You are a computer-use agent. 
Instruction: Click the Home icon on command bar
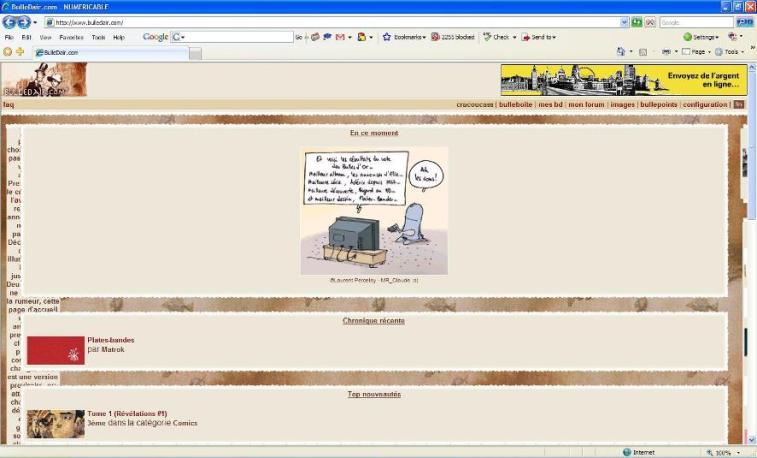[x=621, y=52]
